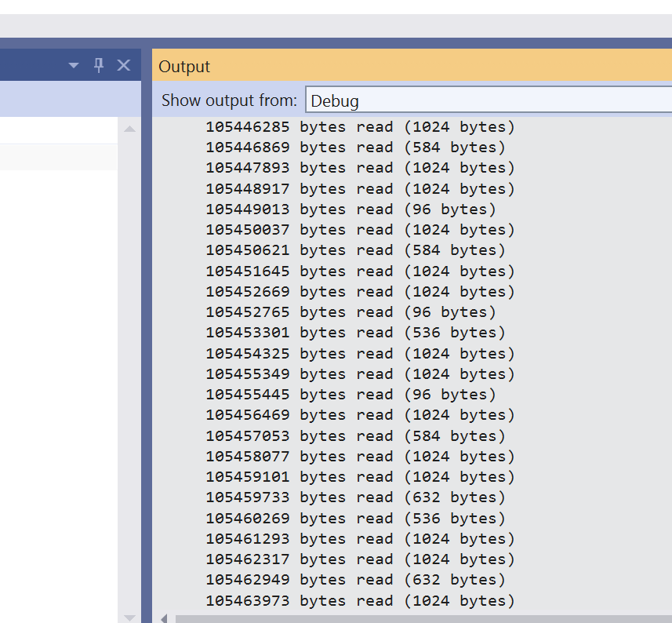Select the line '105462317 bytes read (1024 bytes)'
This screenshot has width=672, height=623.
pos(360,559)
